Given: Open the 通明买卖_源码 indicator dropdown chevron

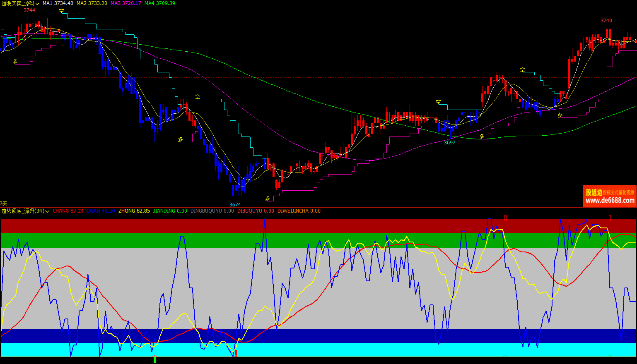Looking at the screenshot, I should point(38,3).
